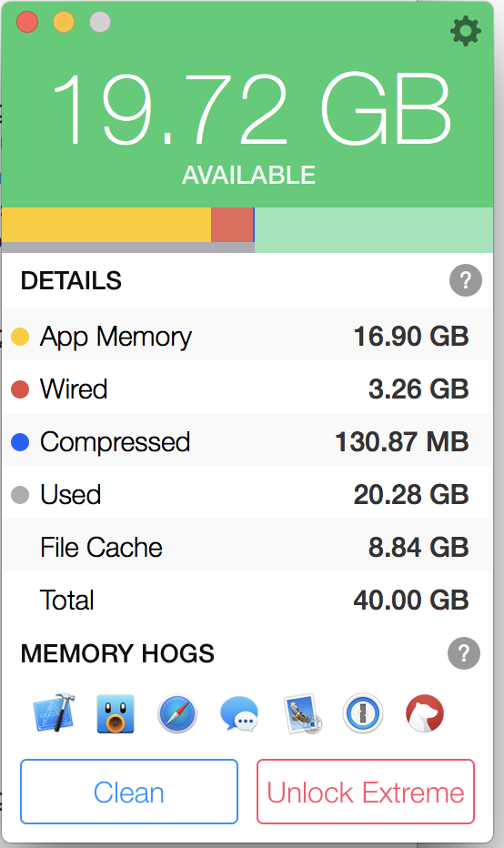Minimize the window with the yellow button
504x848 pixels.
[64, 22]
